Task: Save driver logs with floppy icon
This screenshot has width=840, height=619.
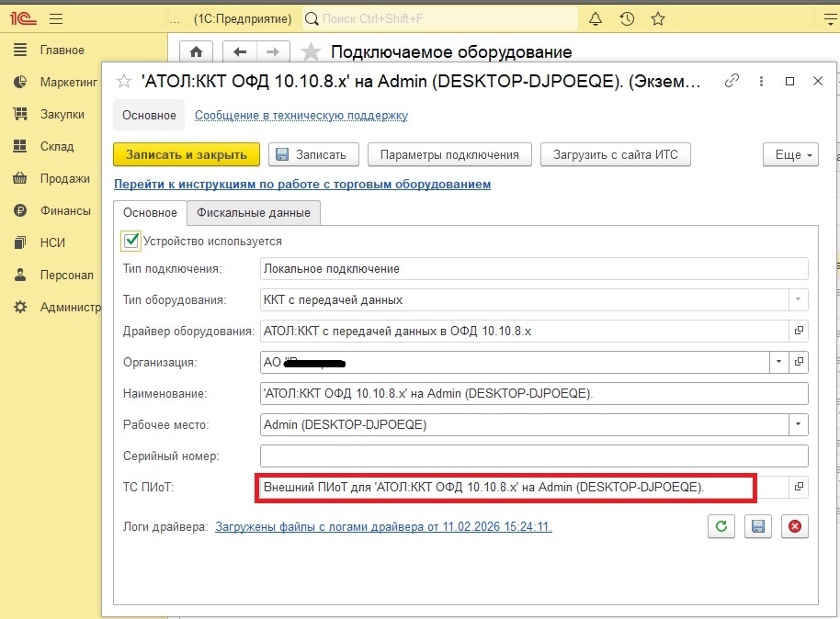Action: click(x=758, y=526)
